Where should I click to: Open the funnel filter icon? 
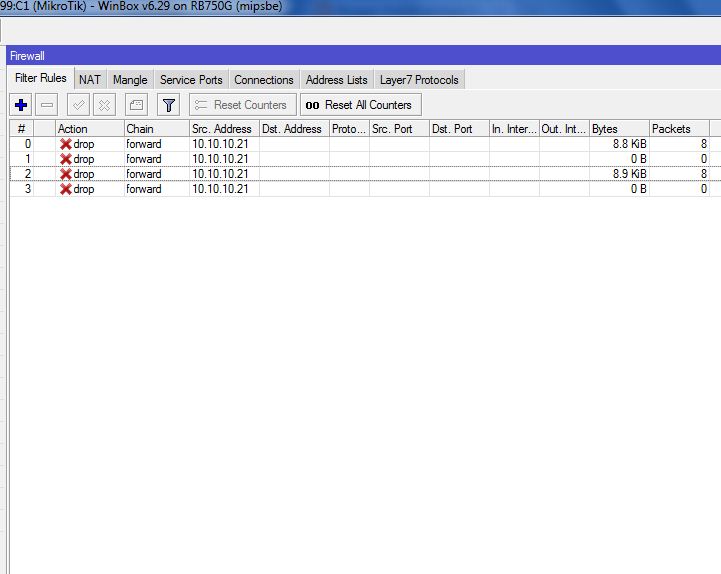tap(168, 105)
